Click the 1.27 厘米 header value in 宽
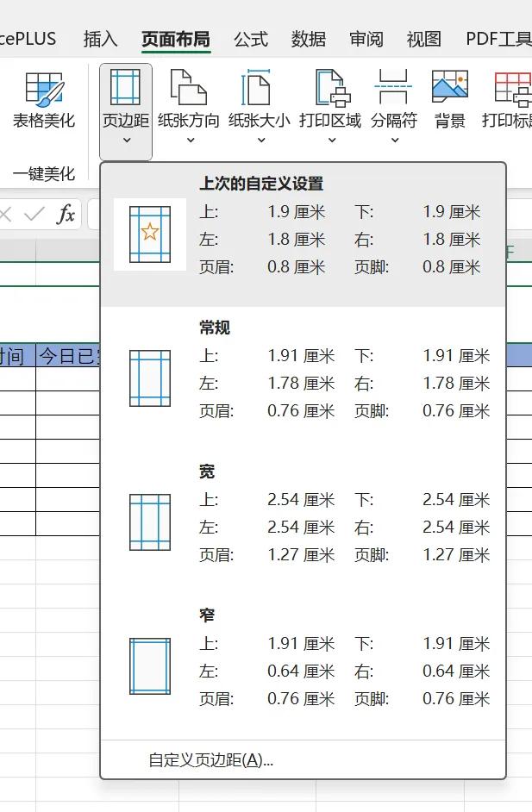Viewport: 532px width, 812px height. point(301,554)
